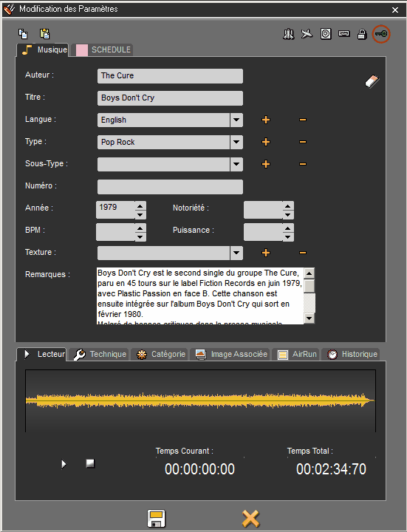Open the Technique tab
This screenshot has width=407, height=532.
tap(100, 354)
